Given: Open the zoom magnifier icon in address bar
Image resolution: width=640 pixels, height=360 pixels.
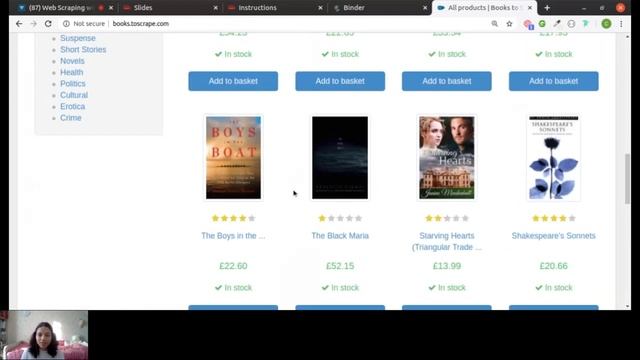Looking at the screenshot, I should (495, 24).
